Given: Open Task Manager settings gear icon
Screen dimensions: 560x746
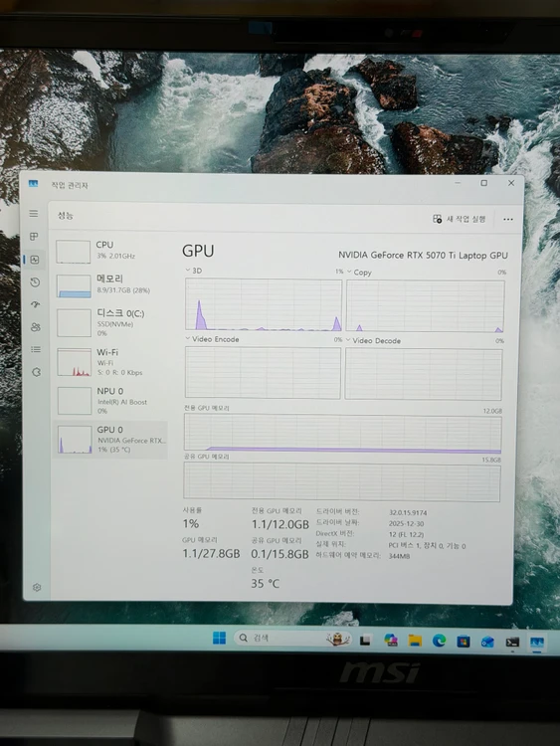Looking at the screenshot, I should (x=37, y=587).
